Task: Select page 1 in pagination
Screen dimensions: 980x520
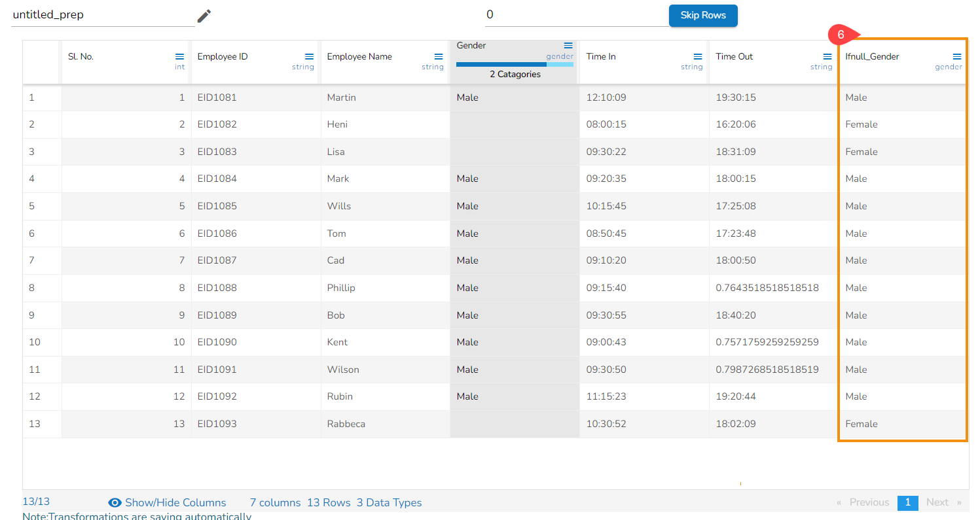Action: 907,502
